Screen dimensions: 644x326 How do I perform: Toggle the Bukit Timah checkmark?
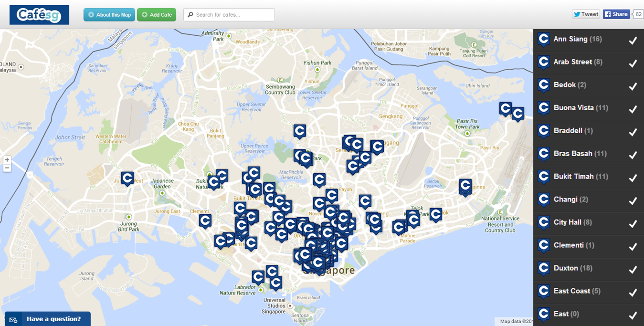(633, 178)
